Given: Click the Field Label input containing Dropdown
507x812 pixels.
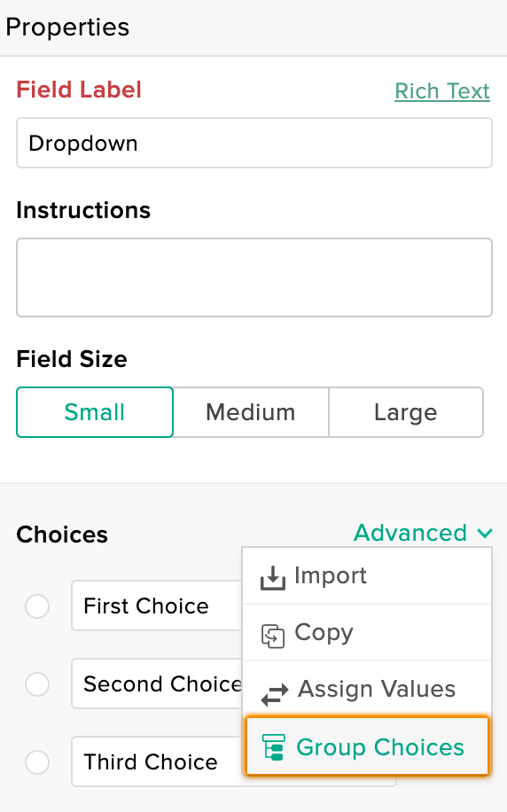Looking at the screenshot, I should coord(254,143).
